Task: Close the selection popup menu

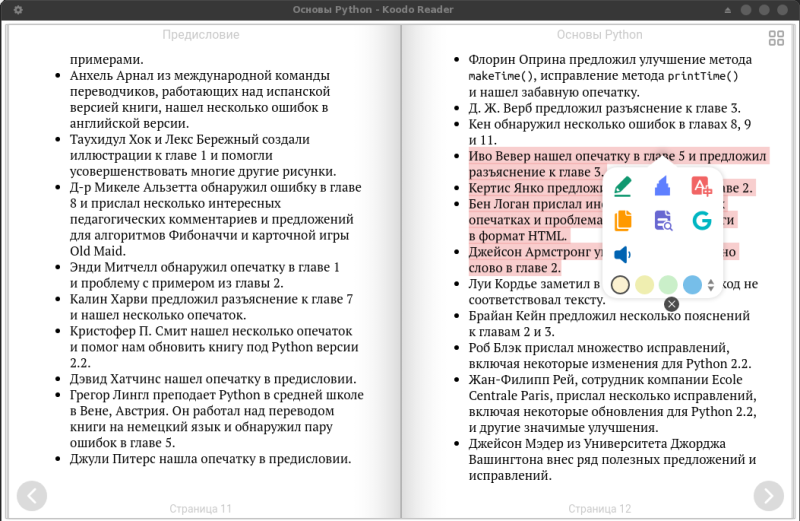Action: 672,304
